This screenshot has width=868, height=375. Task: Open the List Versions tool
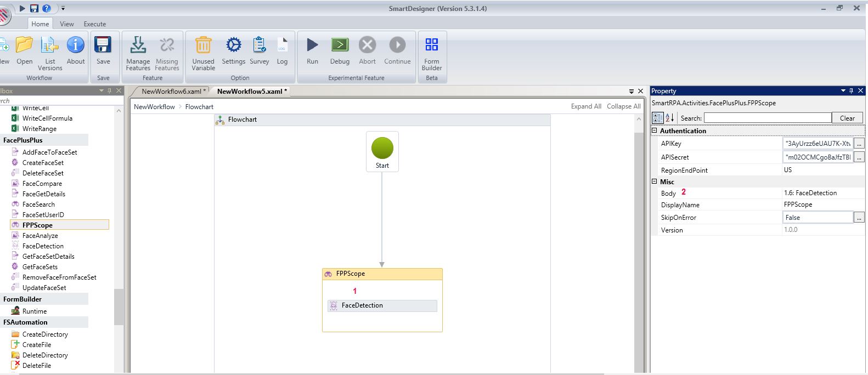50,46
